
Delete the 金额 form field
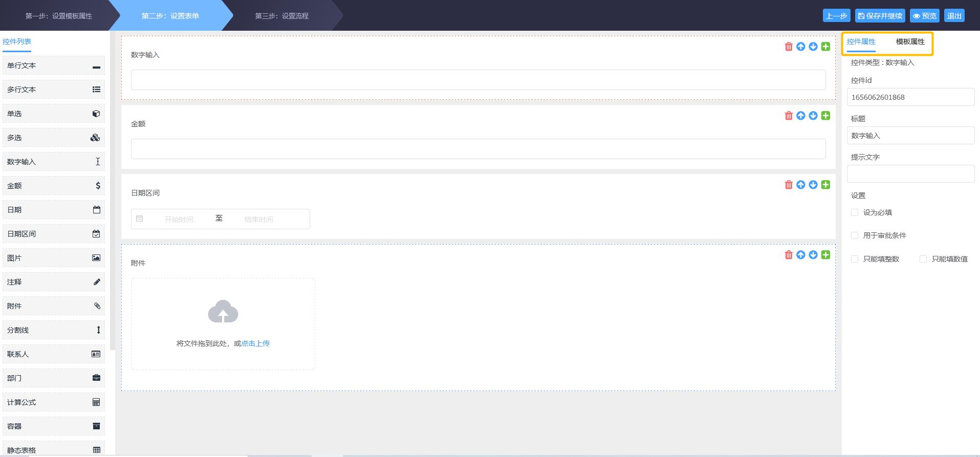pyautogui.click(x=789, y=116)
